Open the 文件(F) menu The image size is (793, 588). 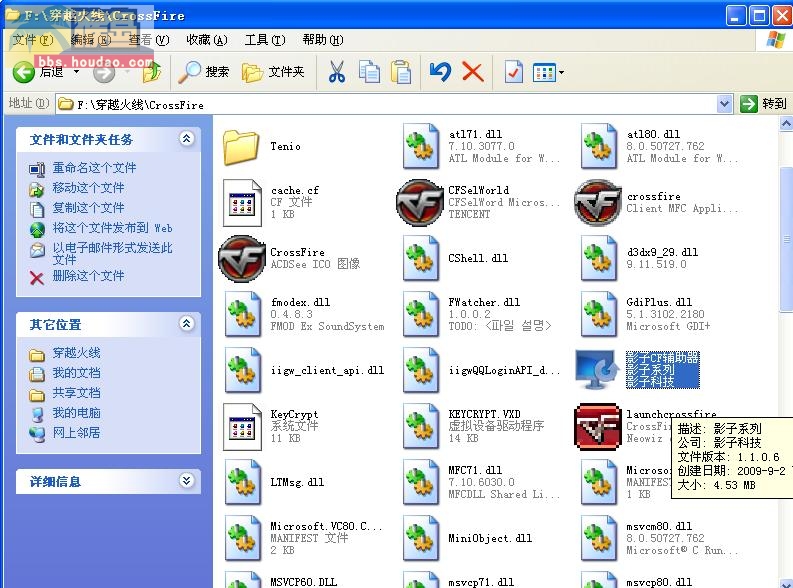point(32,39)
